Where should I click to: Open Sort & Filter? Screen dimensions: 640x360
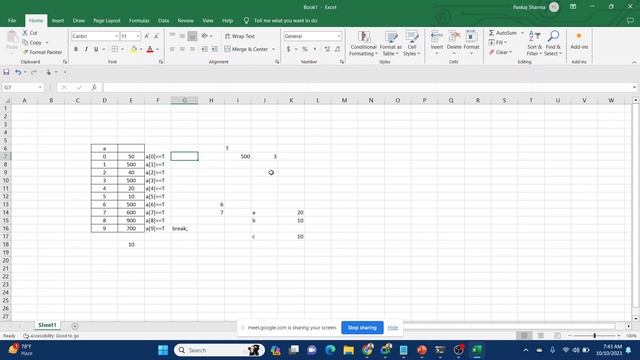(x=534, y=43)
